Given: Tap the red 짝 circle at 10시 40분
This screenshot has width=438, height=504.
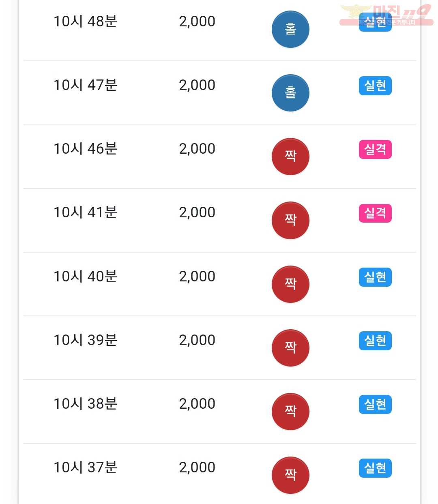Looking at the screenshot, I should (x=290, y=284).
